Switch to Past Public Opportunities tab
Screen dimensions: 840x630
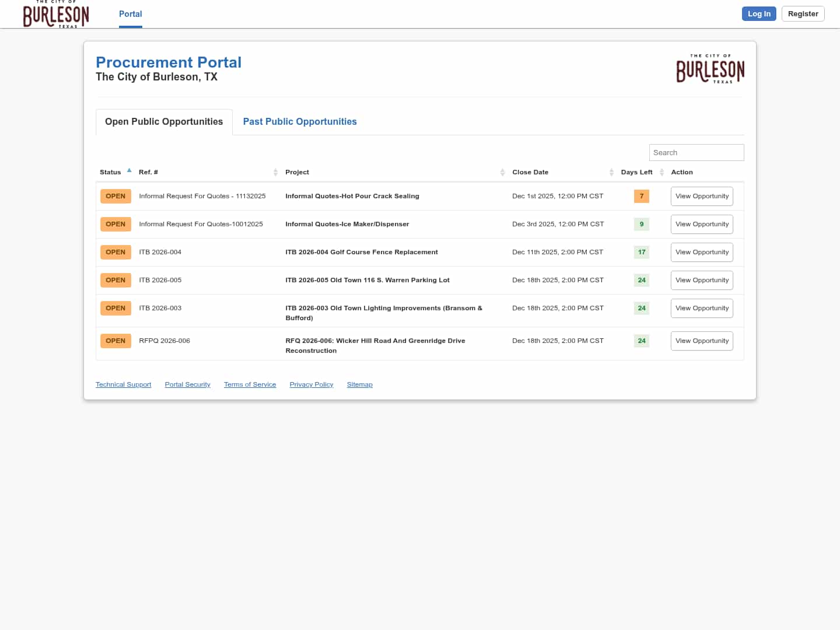point(300,122)
